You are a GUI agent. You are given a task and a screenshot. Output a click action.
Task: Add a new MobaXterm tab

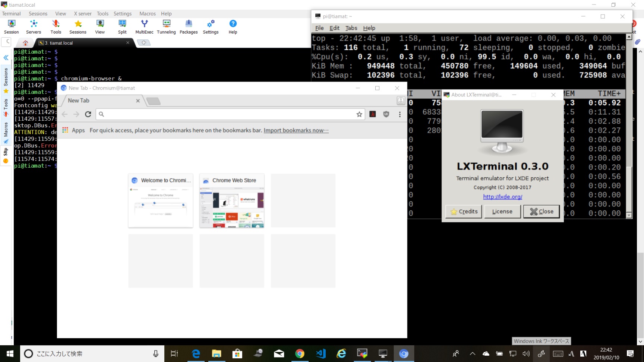pos(144,43)
